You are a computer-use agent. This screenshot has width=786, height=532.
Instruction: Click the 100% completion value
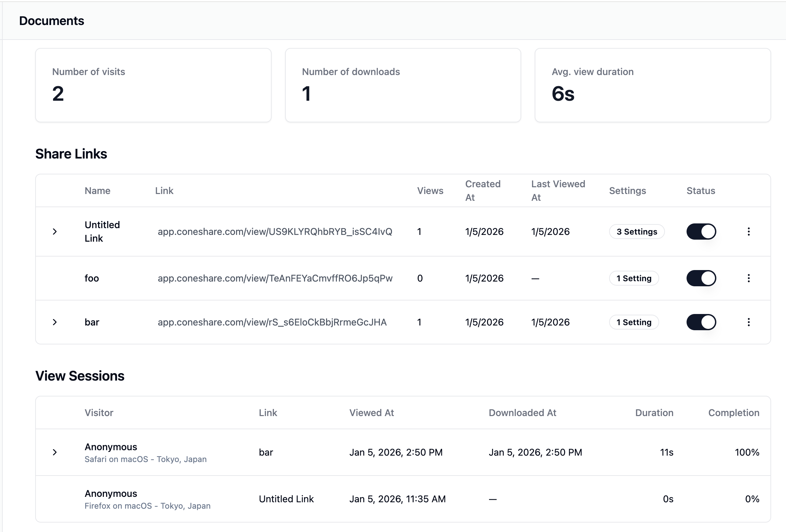(747, 452)
